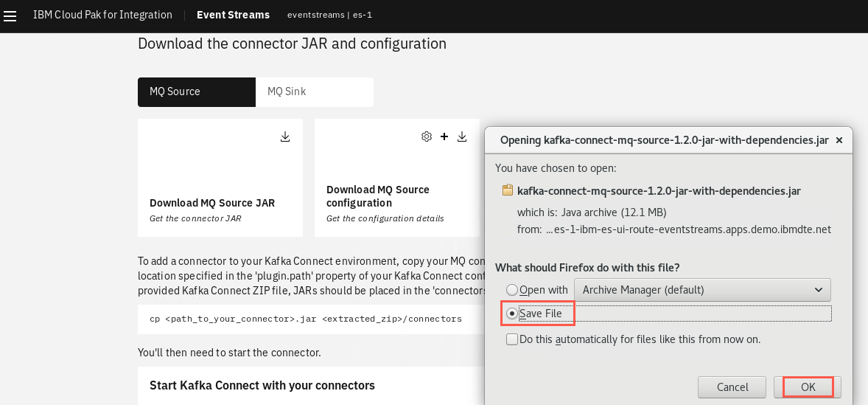Select the Save File radio button
The width and height of the screenshot is (868, 405).
[x=512, y=314]
